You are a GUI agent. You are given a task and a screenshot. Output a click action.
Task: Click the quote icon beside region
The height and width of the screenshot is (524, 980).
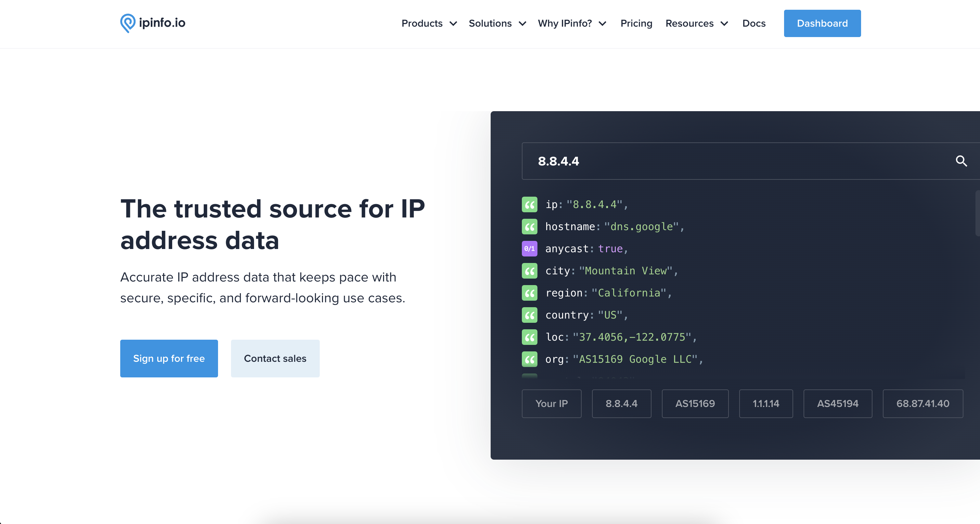529,293
